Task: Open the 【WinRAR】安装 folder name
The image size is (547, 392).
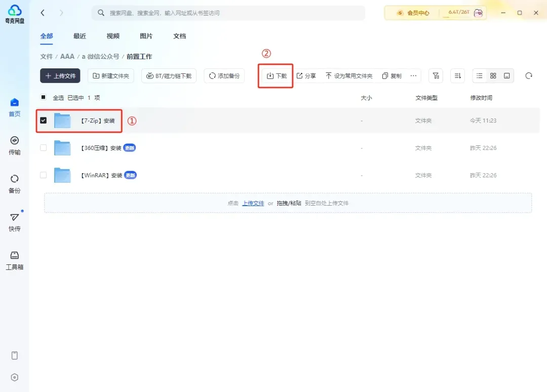Action: [101, 175]
